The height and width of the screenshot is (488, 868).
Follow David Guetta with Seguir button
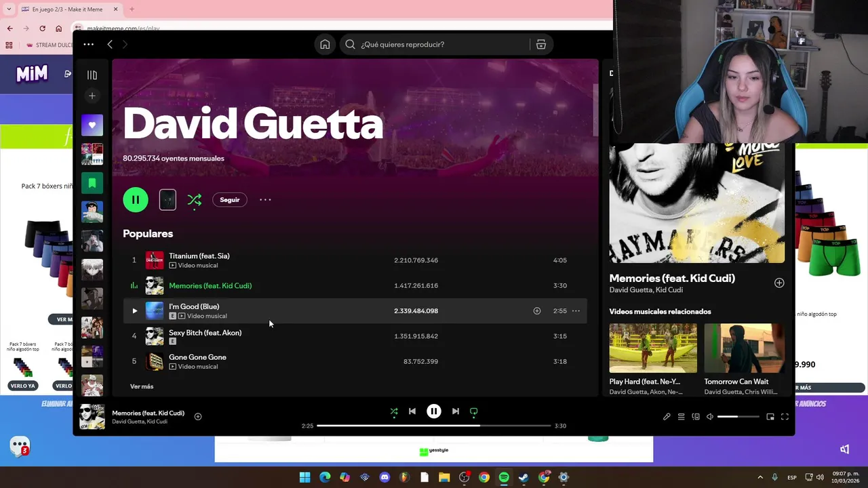[x=229, y=200]
